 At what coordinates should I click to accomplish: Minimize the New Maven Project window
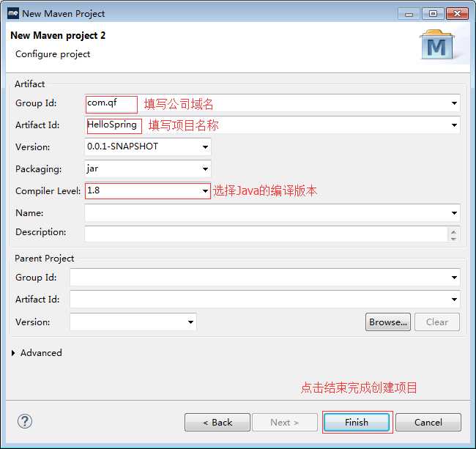point(409,14)
